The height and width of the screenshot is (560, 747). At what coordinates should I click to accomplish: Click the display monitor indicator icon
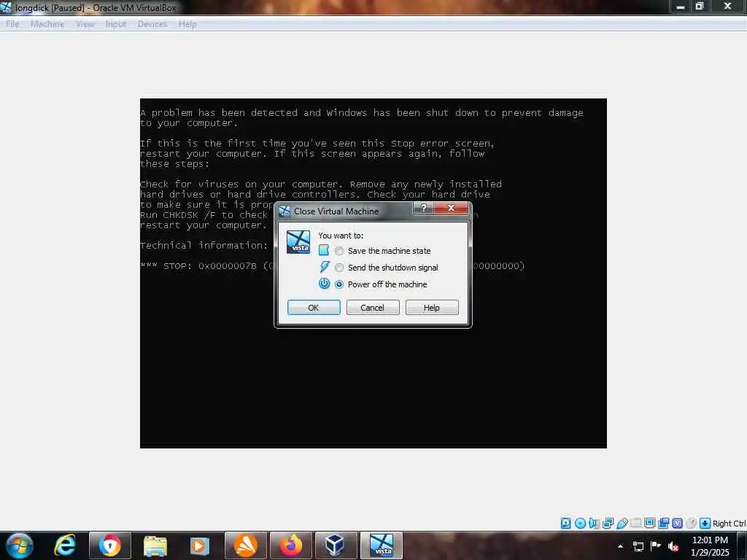[x=649, y=523]
